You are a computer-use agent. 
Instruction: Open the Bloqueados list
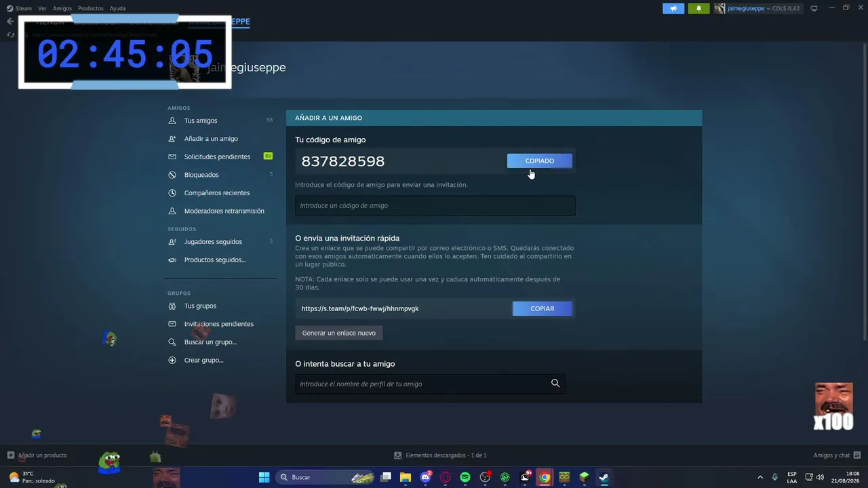pyautogui.click(x=201, y=175)
